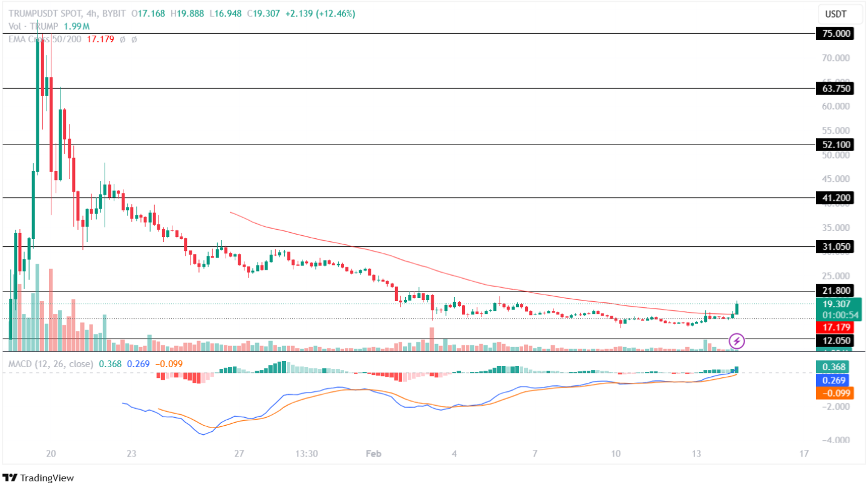
Task: Click the red EMA legend value 17.179
Action: click(100, 39)
